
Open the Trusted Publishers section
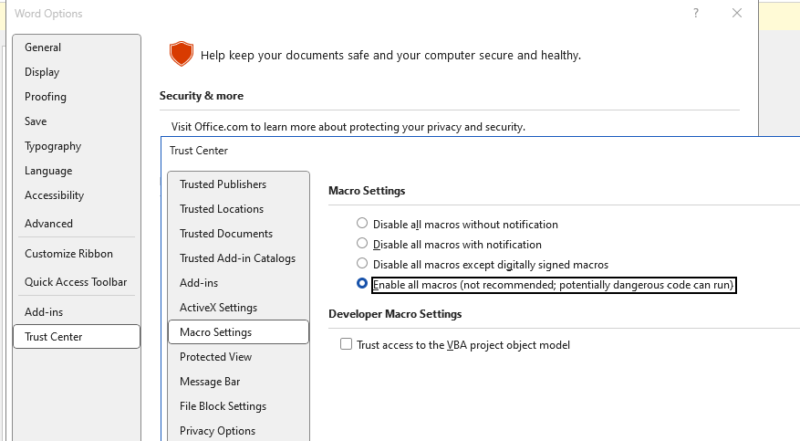(x=223, y=185)
